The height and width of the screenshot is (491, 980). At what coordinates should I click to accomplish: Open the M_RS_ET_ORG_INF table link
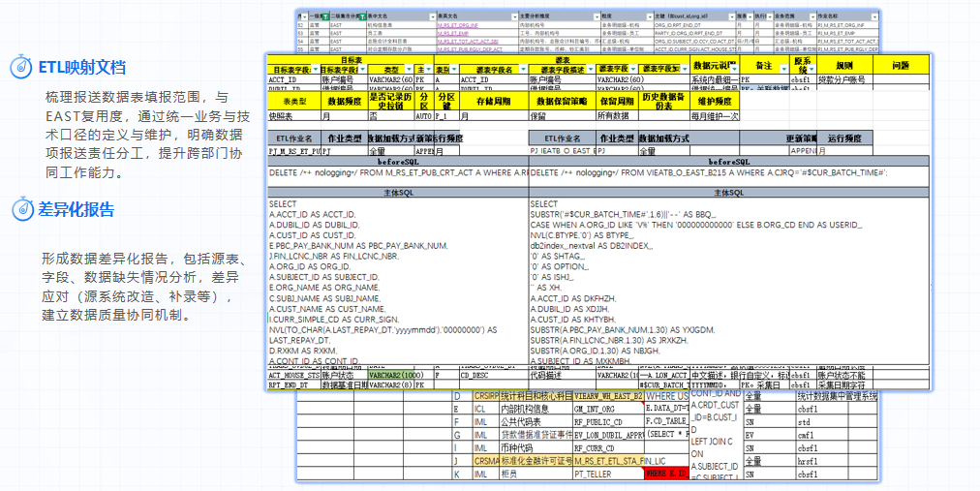(460, 25)
